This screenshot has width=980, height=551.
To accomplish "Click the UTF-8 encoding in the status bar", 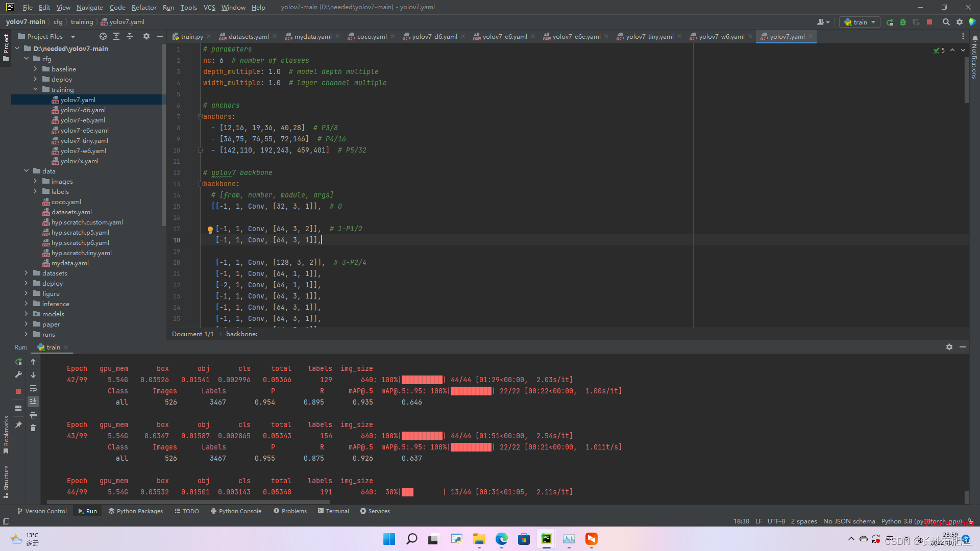I will click(776, 521).
